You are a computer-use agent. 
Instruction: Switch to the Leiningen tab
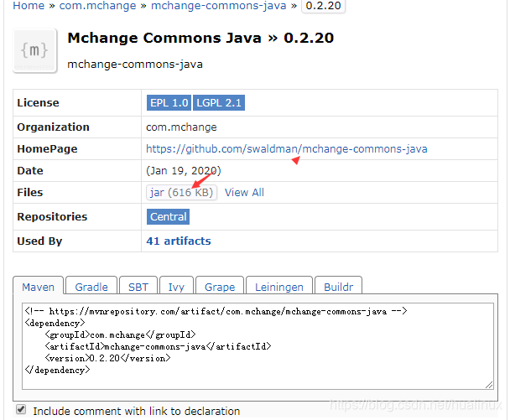(x=279, y=287)
